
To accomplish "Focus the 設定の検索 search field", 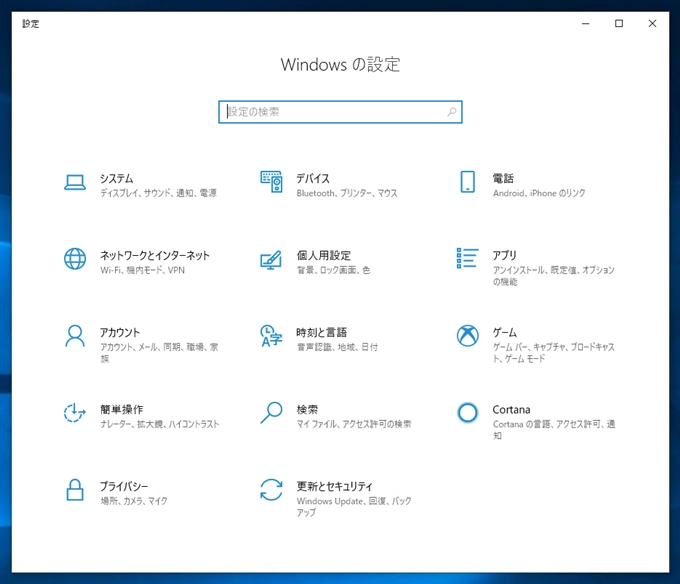I will point(340,112).
